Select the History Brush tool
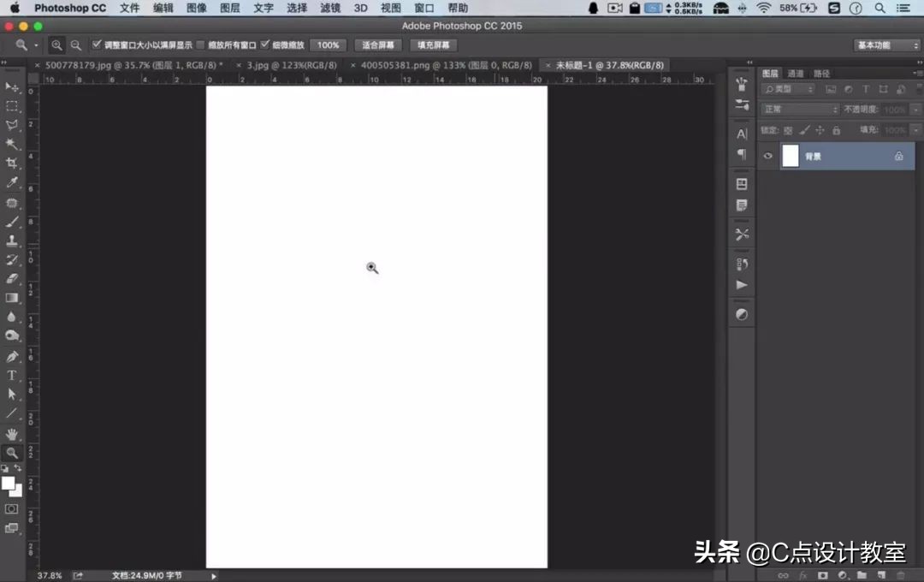Image resolution: width=924 pixels, height=582 pixels. point(12,259)
